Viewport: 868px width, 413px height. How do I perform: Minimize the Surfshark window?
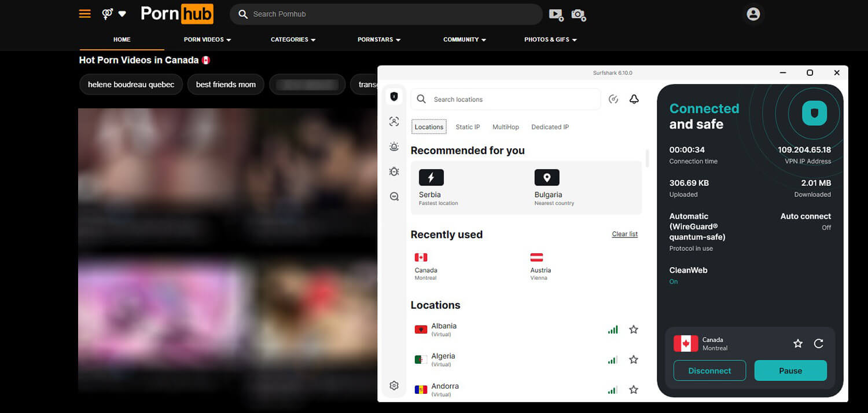click(x=783, y=73)
